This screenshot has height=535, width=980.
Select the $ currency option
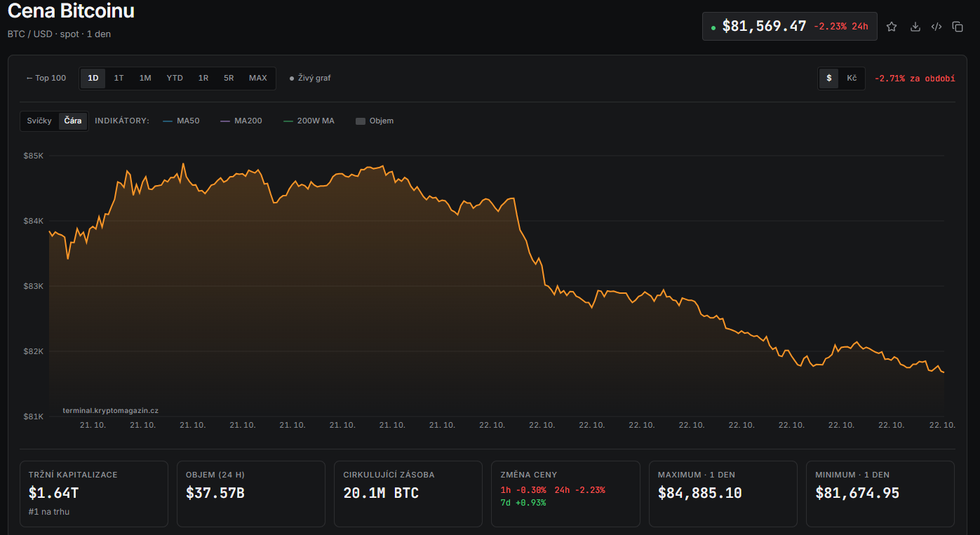(828, 78)
